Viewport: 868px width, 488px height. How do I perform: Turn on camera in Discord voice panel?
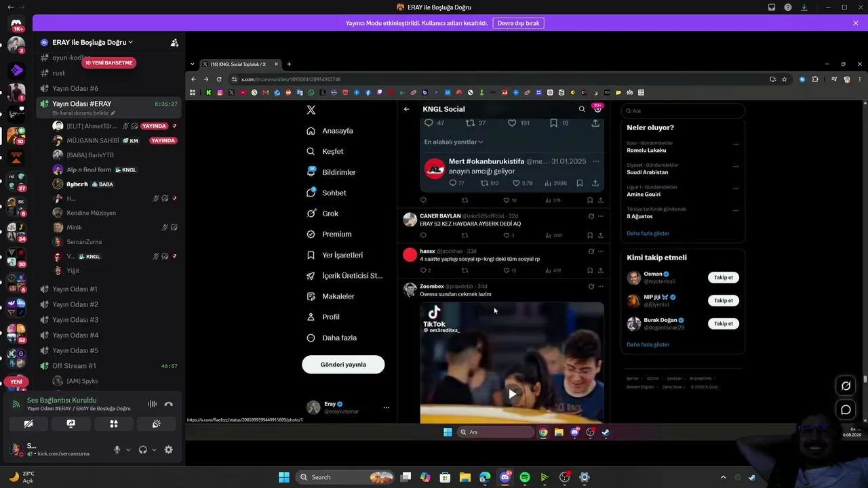(x=28, y=424)
